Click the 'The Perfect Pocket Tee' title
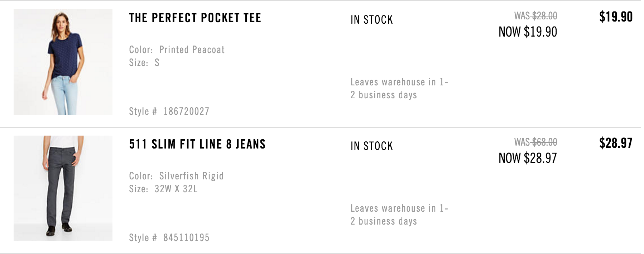The height and width of the screenshot is (254, 644). (195, 18)
